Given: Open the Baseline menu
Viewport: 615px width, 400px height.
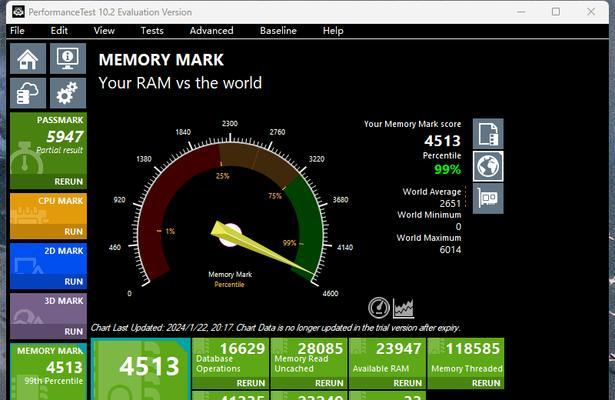Looking at the screenshot, I should point(278,31).
